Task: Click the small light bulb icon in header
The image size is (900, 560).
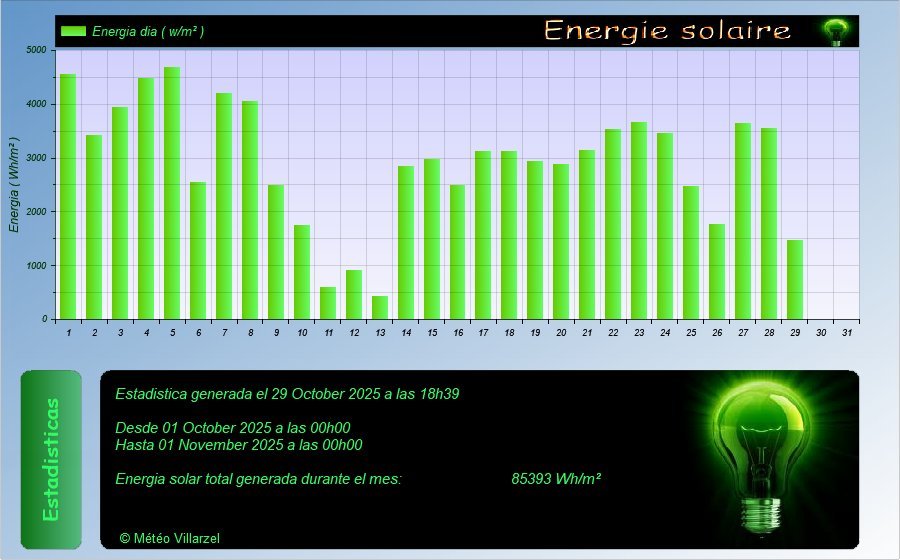Action: [835, 31]
